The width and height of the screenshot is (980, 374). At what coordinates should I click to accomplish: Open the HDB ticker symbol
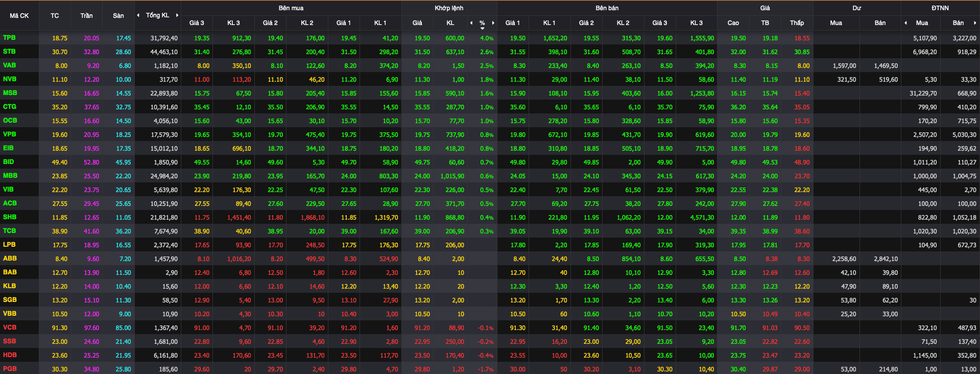click(10, 355)
